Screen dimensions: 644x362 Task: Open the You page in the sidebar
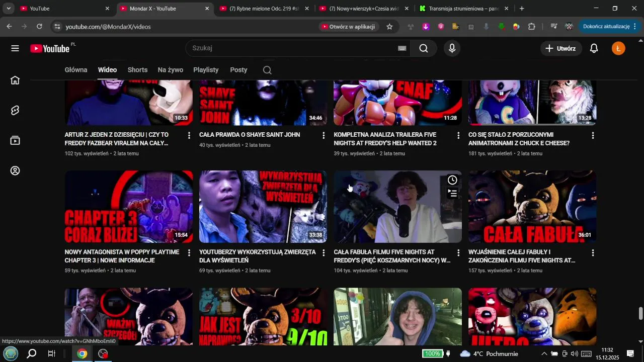click(x=15, y=170)
